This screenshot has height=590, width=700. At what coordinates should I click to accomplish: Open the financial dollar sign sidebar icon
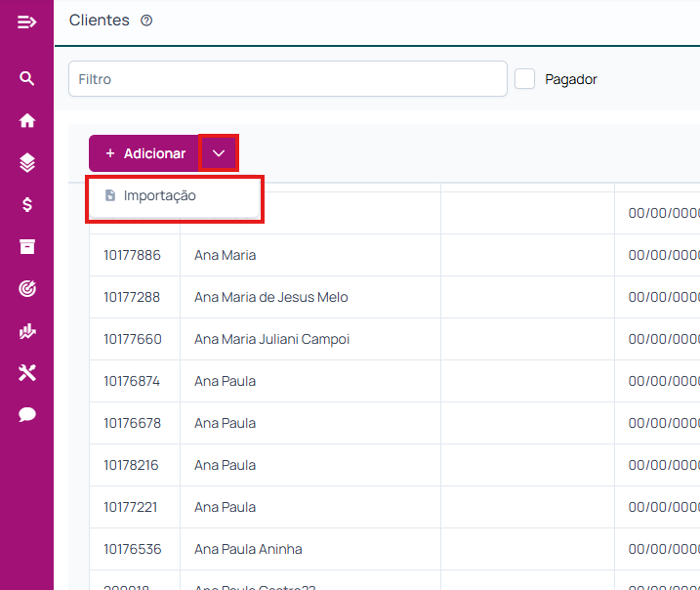tap(27, 205)
